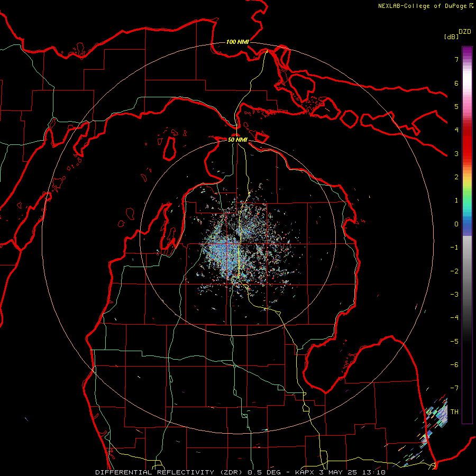
Task: Click the DZD legend title
Action: [465, 32]
